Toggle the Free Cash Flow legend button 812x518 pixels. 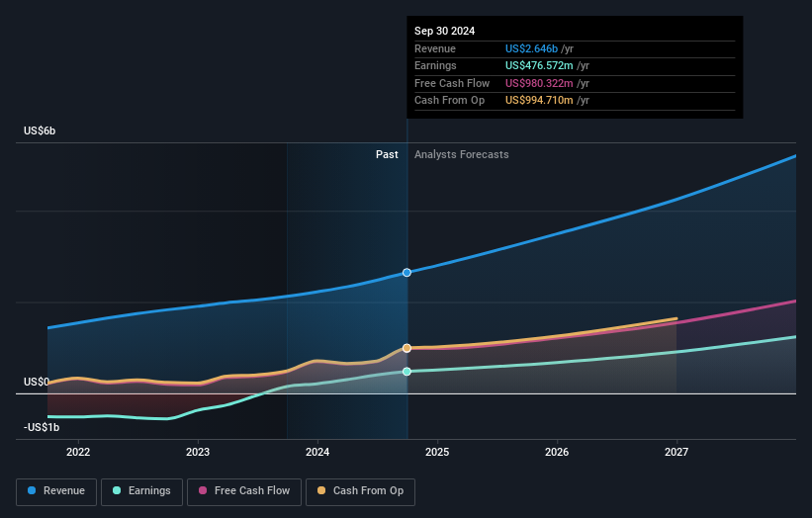244,491
